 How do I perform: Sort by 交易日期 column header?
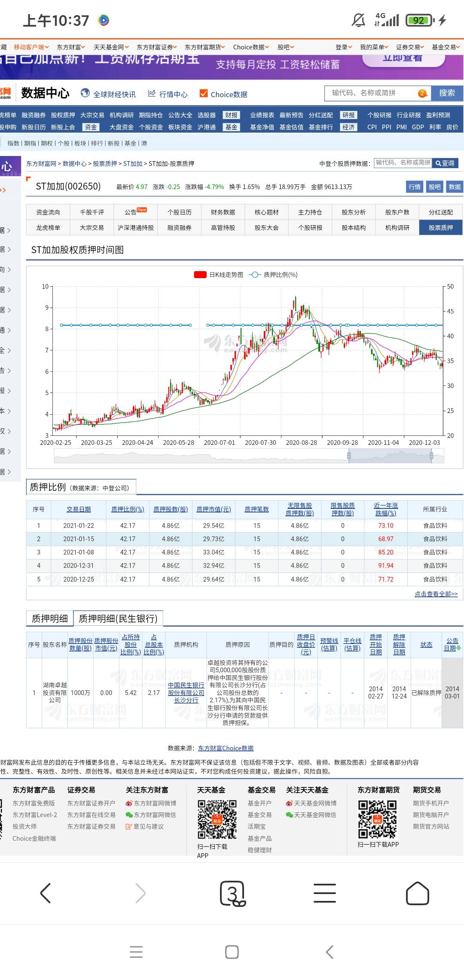79,509
